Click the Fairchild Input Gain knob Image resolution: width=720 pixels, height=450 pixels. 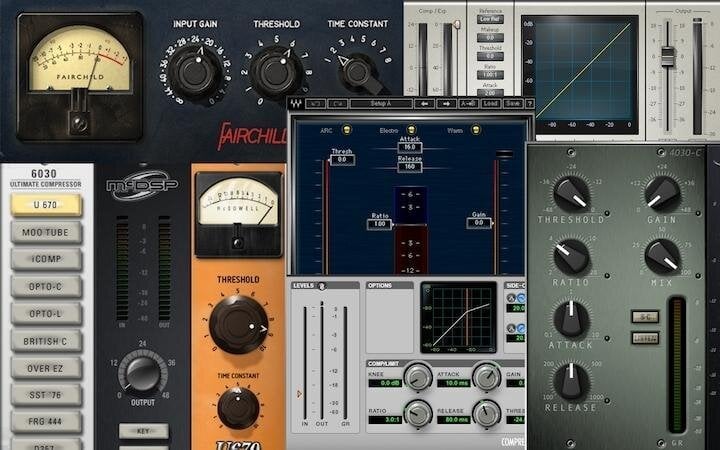(195, 73)
